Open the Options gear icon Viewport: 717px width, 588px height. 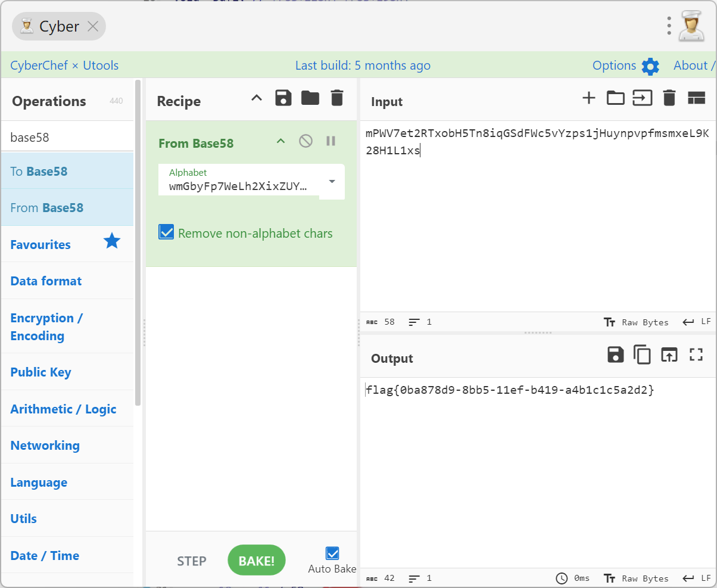click(650, 66)
